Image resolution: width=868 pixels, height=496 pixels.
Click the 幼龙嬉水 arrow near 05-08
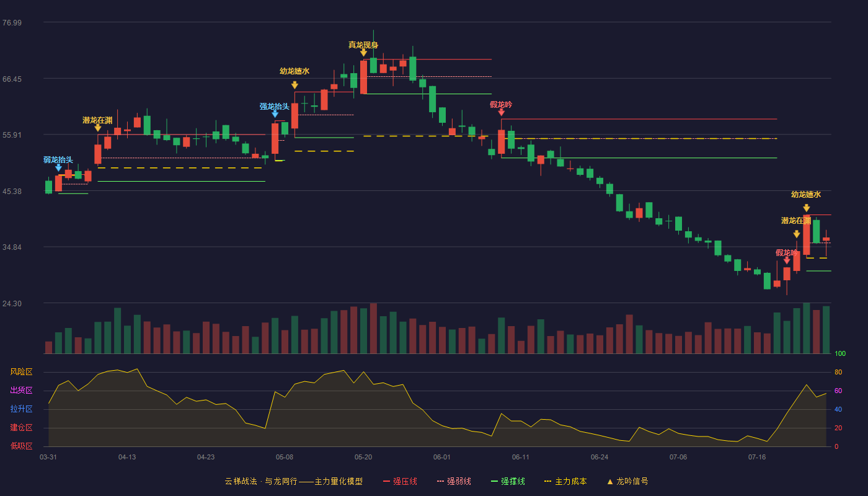[x=294, y=85]
